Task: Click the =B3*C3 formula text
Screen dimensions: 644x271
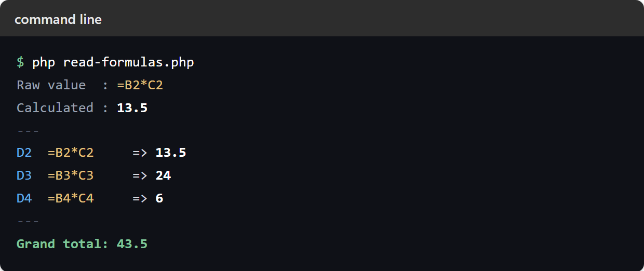Action: [71, 175]
